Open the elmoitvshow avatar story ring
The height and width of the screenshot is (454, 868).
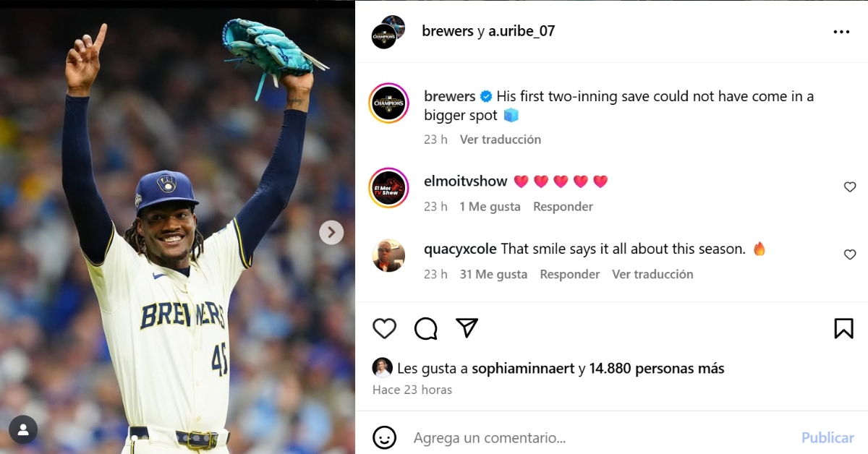389,188
